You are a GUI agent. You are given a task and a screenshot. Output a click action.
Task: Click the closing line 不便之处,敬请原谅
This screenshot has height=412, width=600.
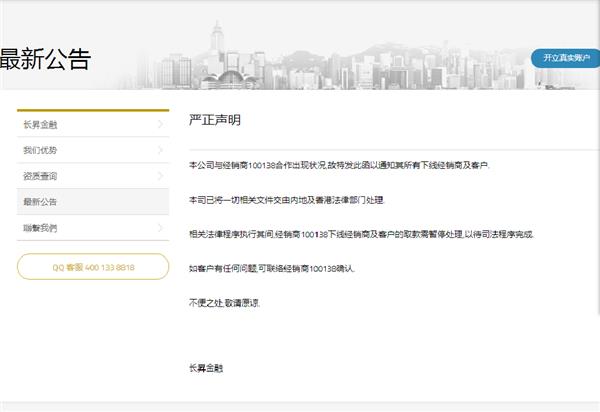tap(225, 302)
